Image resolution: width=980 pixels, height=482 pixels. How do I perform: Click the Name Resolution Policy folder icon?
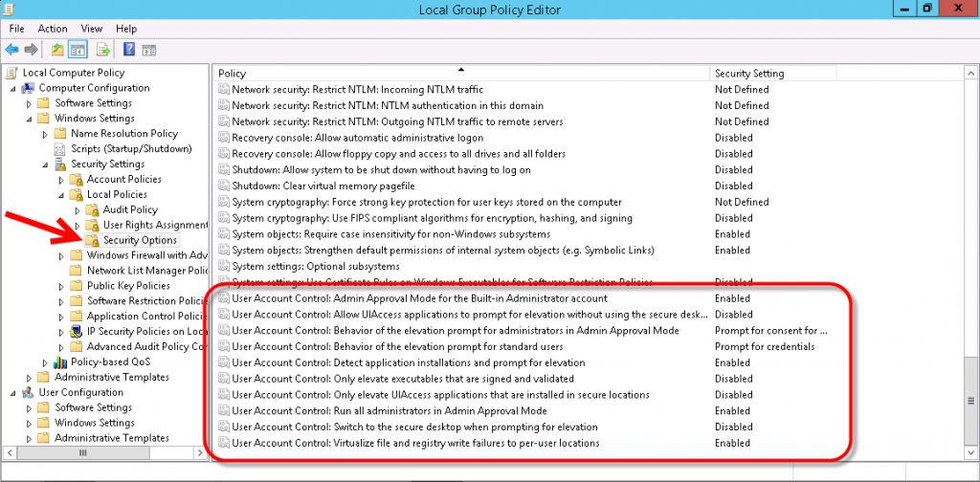point(60,134)
